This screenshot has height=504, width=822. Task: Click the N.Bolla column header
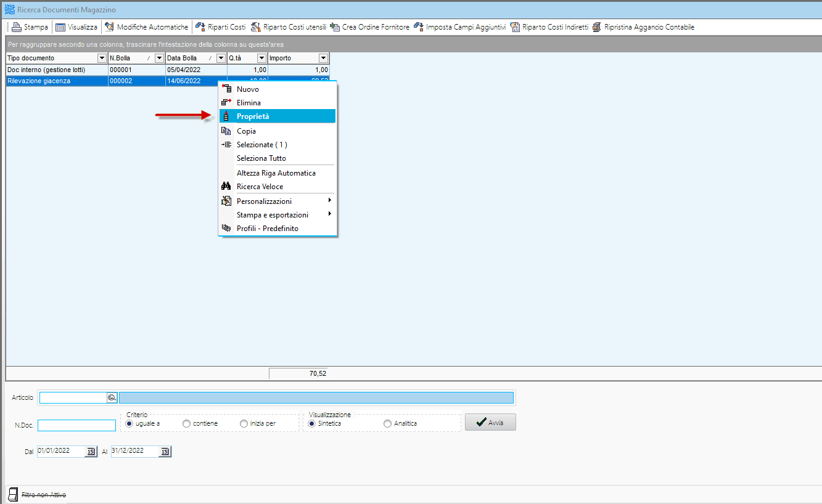click(137, 58)
